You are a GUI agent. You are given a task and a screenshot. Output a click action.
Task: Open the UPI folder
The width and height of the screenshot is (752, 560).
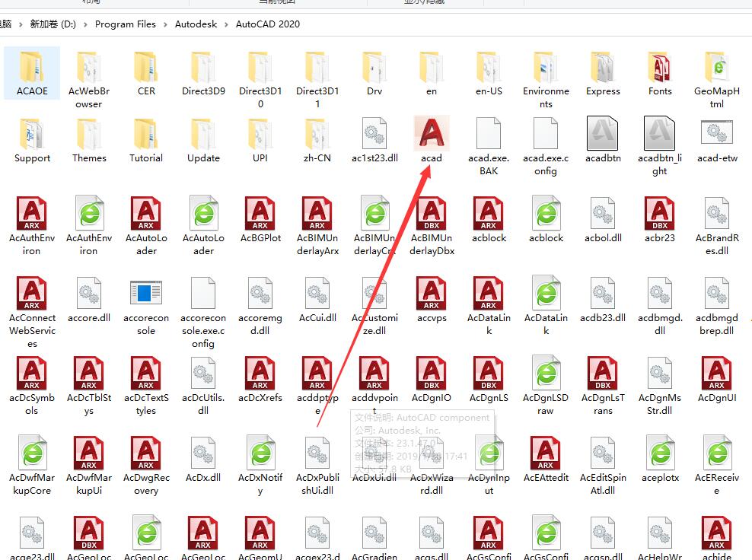pos(260,140)
